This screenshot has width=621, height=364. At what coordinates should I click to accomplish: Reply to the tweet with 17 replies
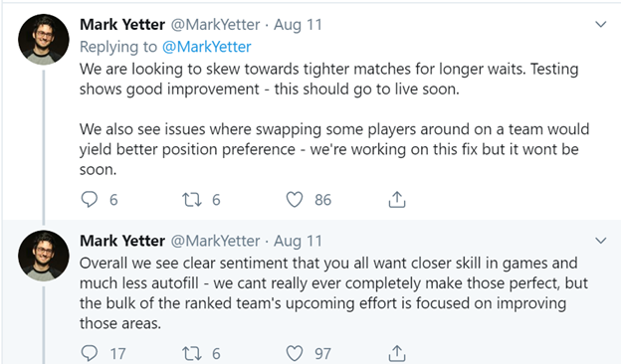(90, 353)
